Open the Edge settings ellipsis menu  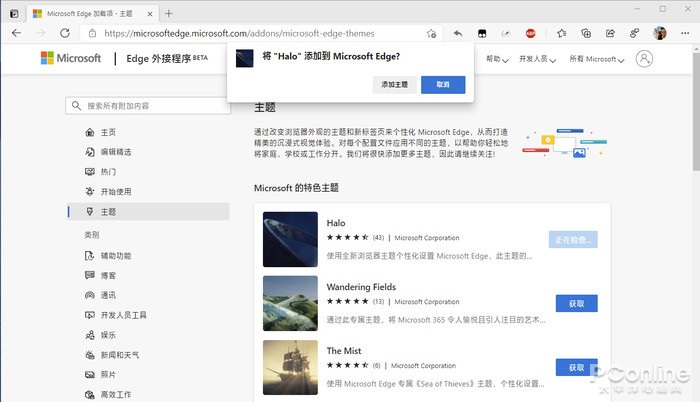pyautogui.click(x=683, y=33)
